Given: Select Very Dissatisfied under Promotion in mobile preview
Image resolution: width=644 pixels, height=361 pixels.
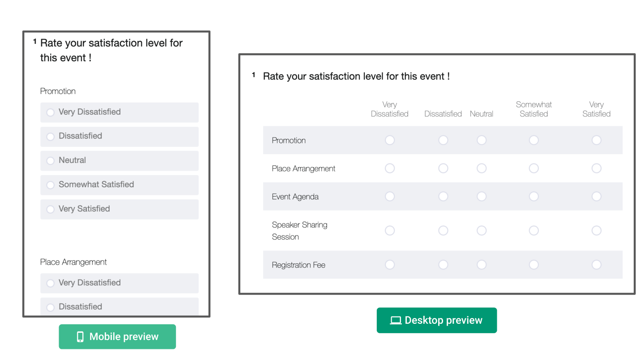Looking at the screenshot, I should (x=50, y=112).
